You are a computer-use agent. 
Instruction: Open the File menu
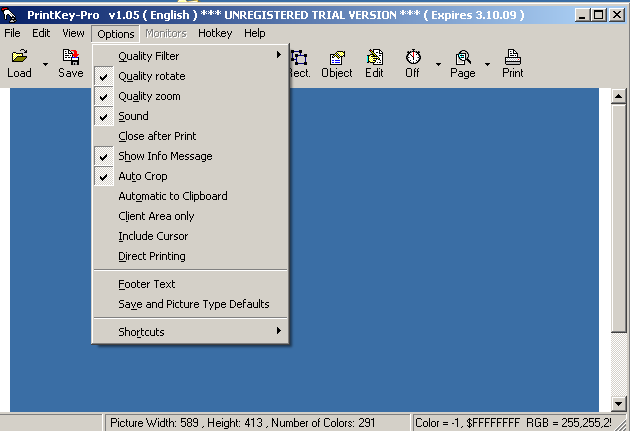coord(12,33)
